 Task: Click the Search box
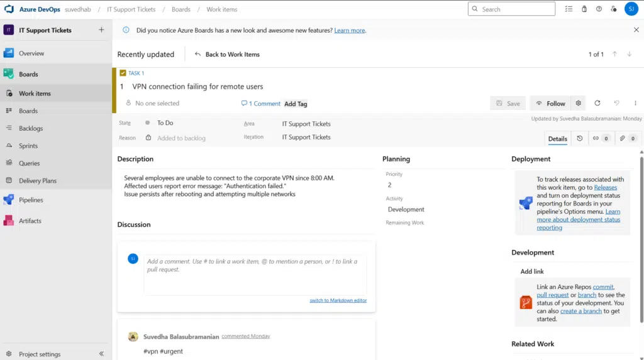[x=511, y=9]
